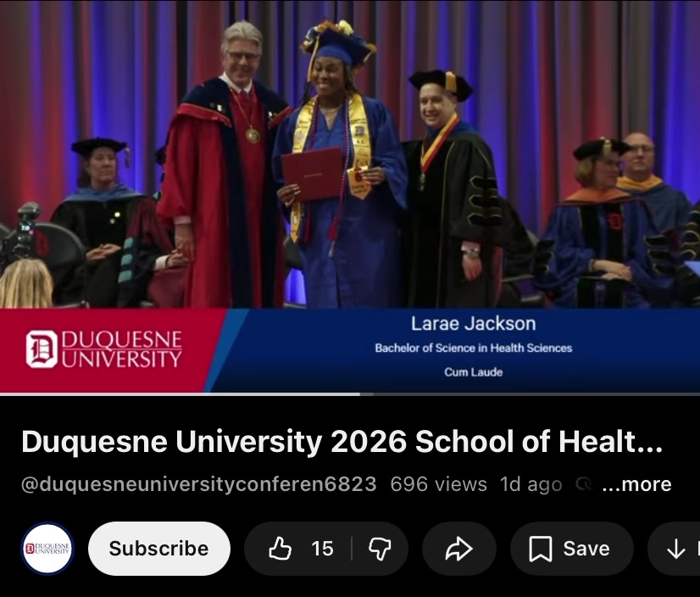Viewport: 700px width, 597px height.
Task: Expand description with ...more
Action: (636, 484)
